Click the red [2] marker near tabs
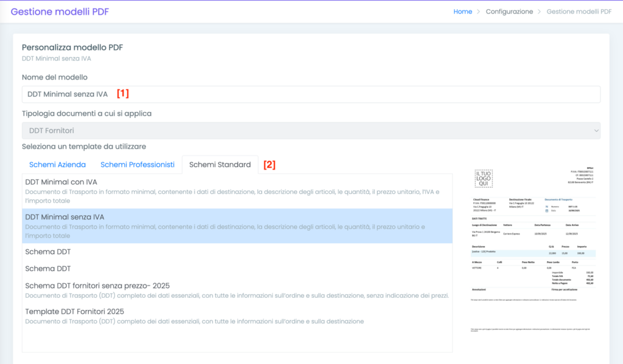Screen dimensions: 623x364 269,165
